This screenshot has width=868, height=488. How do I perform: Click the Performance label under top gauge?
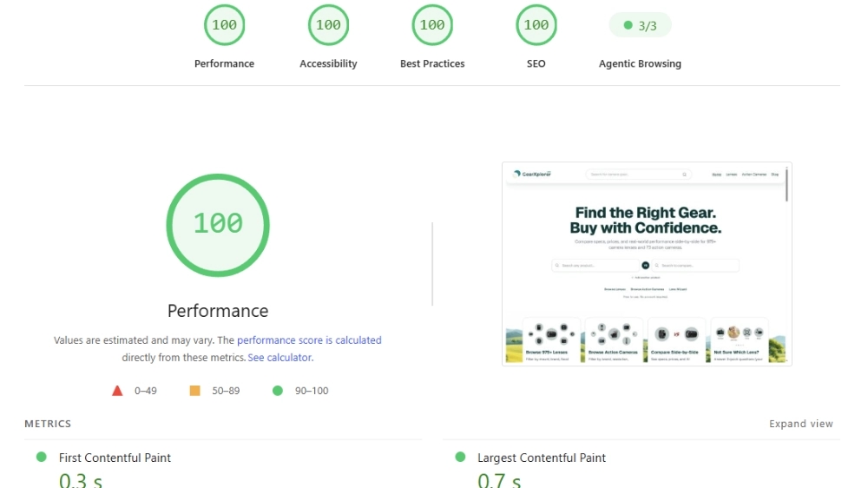tap(224, 63)
